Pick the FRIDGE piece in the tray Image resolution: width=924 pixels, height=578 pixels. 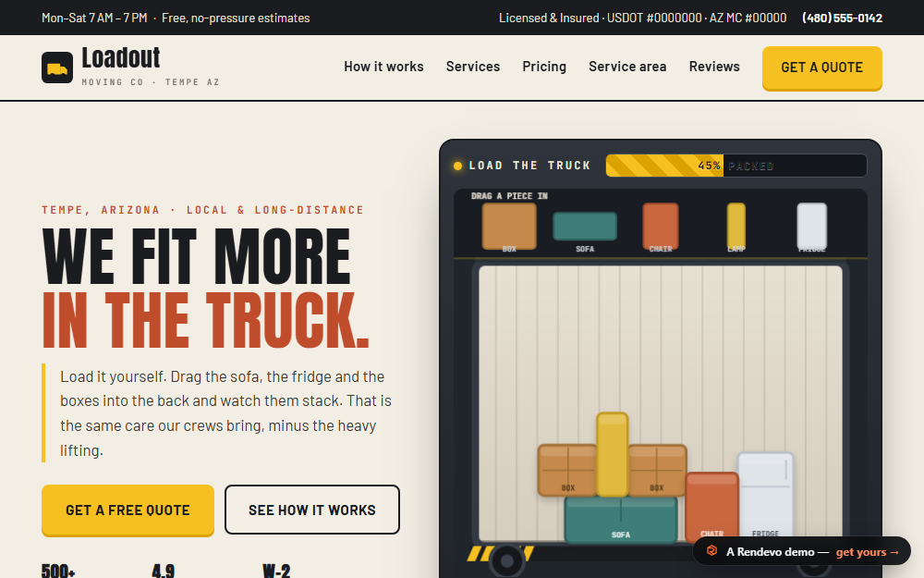point(811,227)
